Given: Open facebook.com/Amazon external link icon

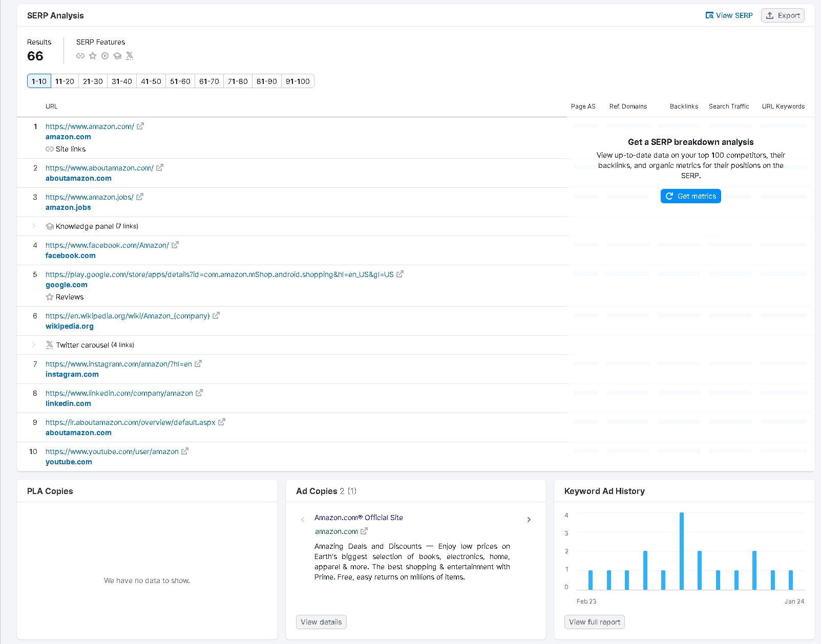Looking at the screenshot, I should [x=175, y=245].
